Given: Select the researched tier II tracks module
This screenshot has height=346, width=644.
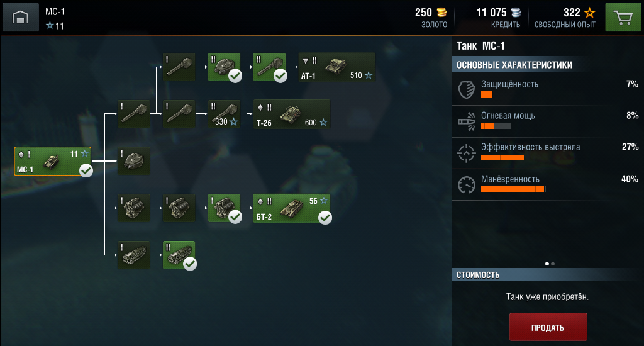Looking at the screenshot, I should point(179,255).
